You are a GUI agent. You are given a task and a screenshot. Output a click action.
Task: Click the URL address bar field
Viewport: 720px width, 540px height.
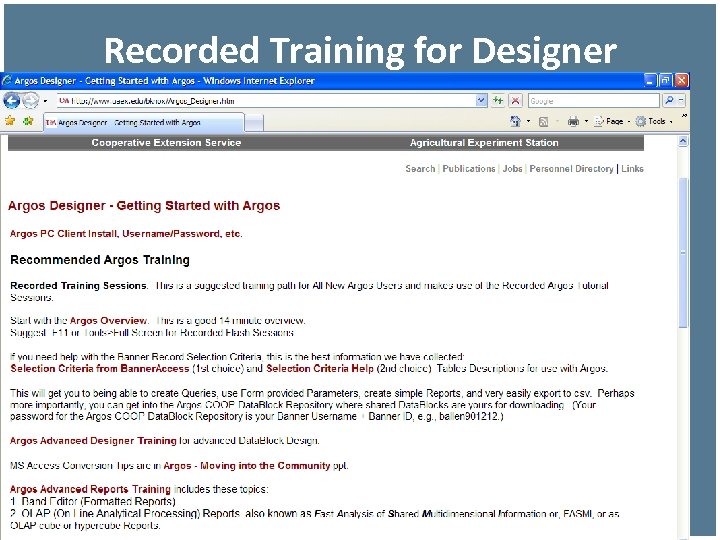(x=266, y=101)
